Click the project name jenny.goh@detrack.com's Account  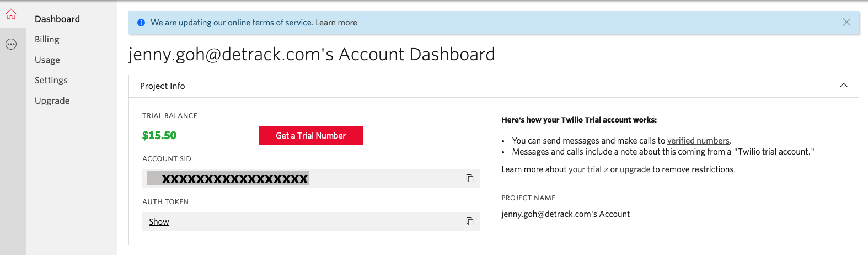(566, 214)
